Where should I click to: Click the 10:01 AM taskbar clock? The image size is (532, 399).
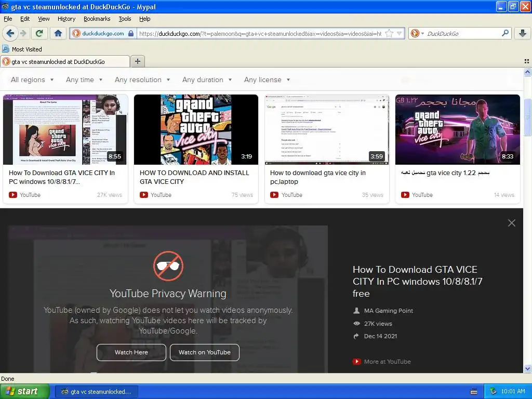513,391
